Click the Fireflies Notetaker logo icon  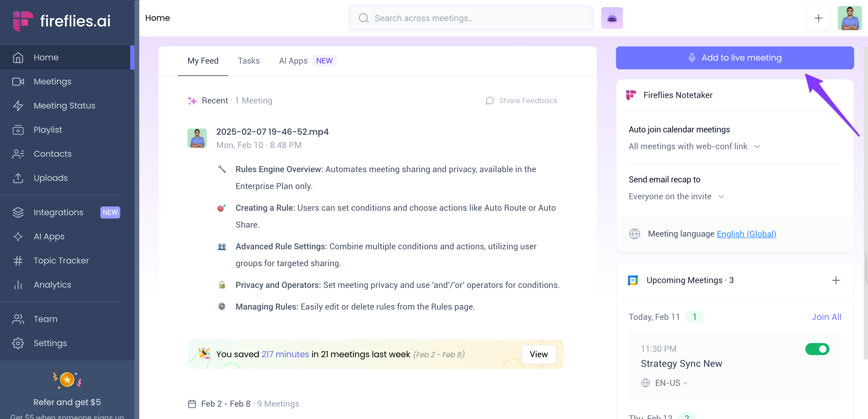pyautogui.click(x=631, y=95)
